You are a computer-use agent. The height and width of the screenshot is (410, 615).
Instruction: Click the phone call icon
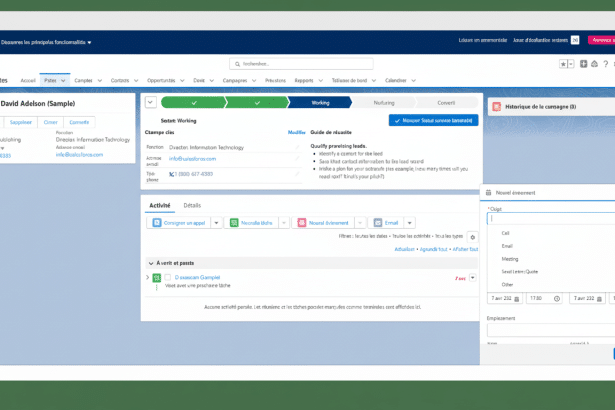point(171,174)
